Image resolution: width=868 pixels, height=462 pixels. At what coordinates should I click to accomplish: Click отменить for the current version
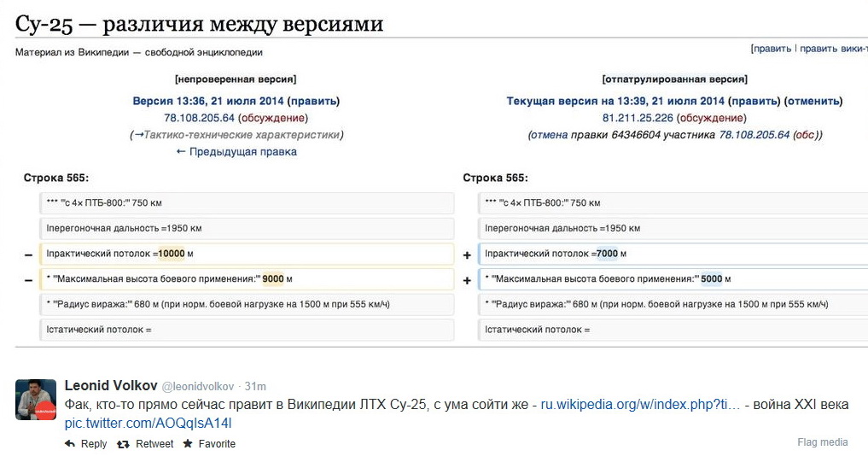coord(813,102)
